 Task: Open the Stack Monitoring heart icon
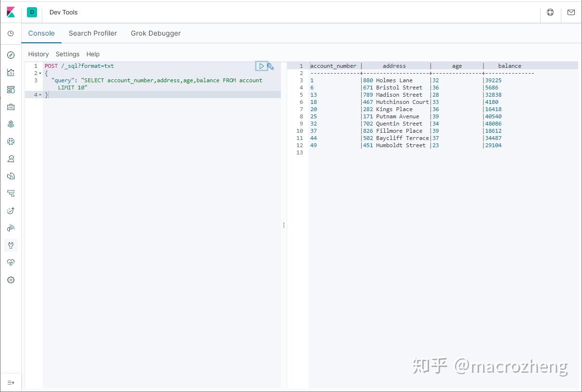(x=11, y=262)
